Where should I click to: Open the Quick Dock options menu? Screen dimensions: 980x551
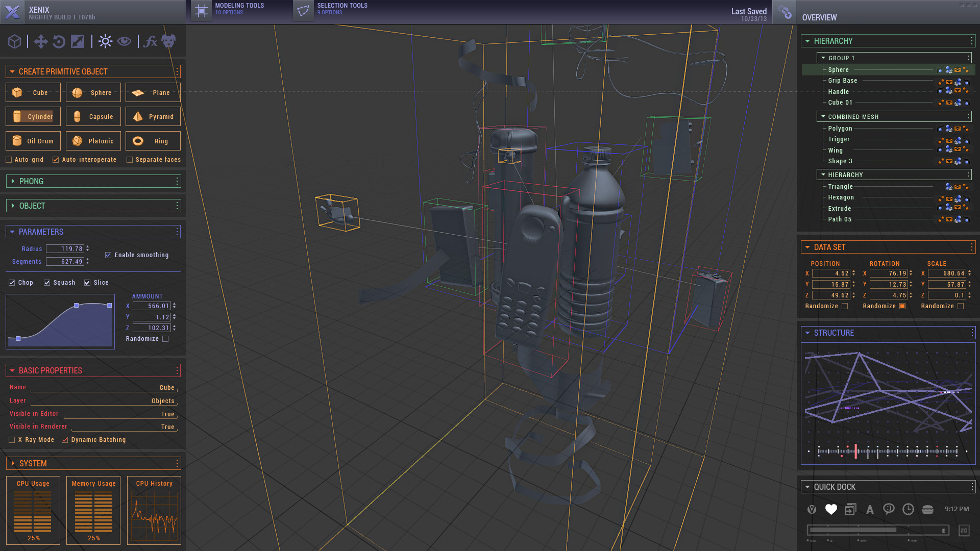tap(971, 487)
